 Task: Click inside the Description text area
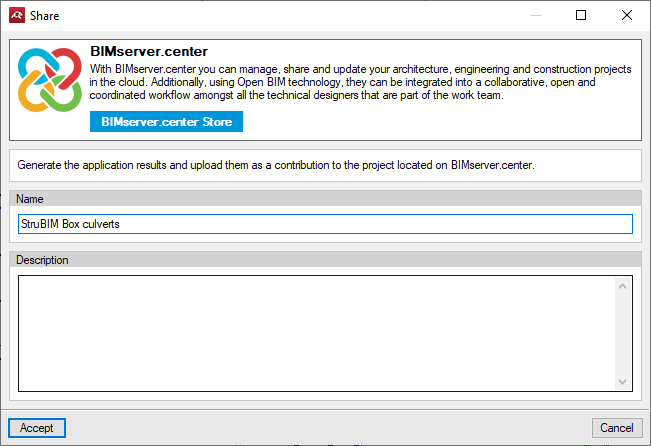[x=317, y=333]
